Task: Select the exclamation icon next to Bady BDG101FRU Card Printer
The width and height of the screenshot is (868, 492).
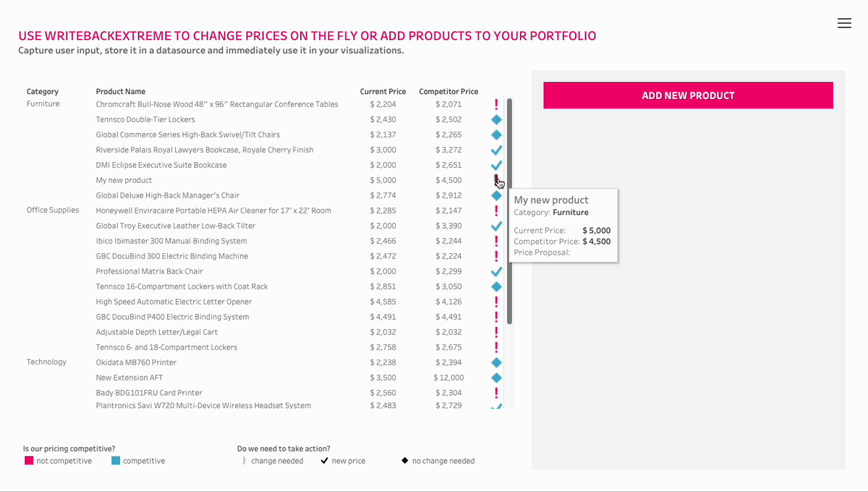Action: (x=496, y=393)
